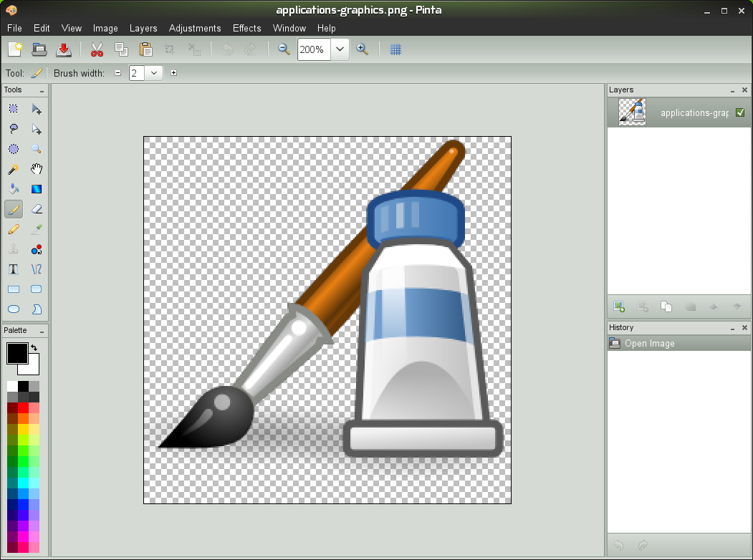Click the Cut scissors icon
This screenshot has height=560, width=753.
97,49
